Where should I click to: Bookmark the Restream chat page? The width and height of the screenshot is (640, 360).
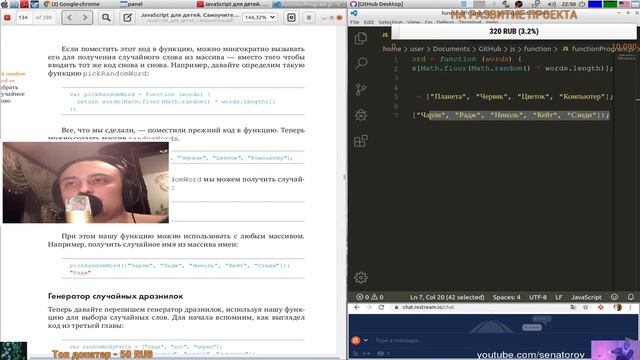click(x=586, y=307)
